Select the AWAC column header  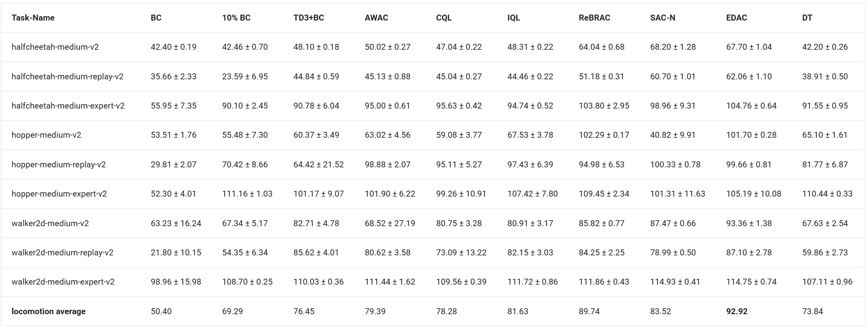[376, 18]
